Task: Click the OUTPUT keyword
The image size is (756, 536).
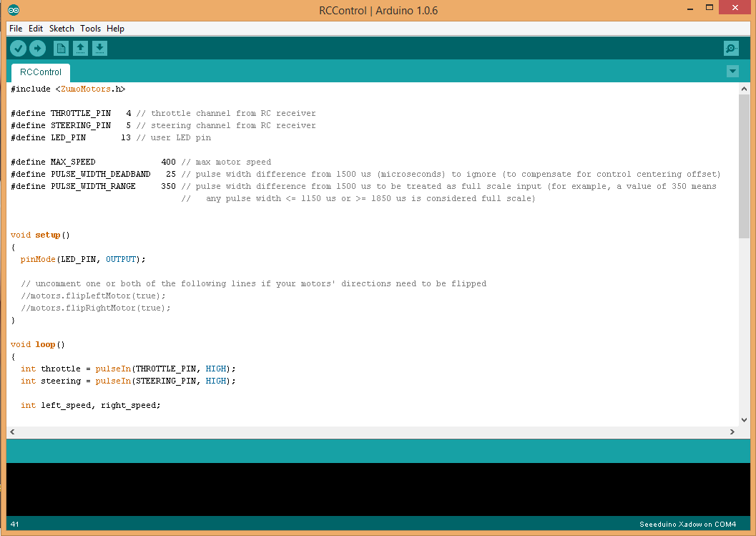Action: 121,259
